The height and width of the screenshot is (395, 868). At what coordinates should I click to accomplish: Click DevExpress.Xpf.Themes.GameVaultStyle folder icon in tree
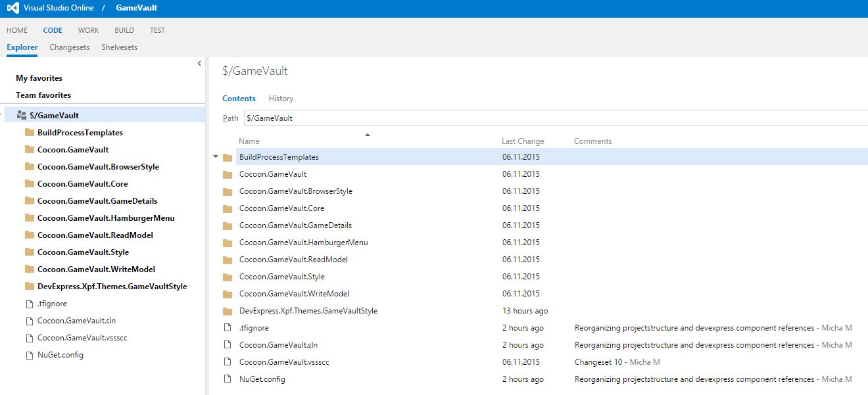[x=29, y=287]
